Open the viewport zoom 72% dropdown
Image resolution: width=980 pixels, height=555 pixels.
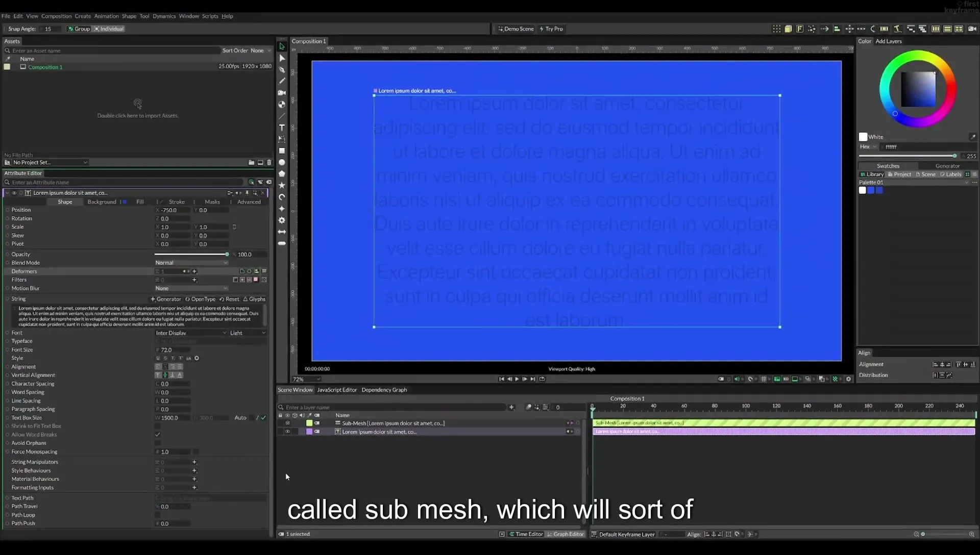(306, 379)
